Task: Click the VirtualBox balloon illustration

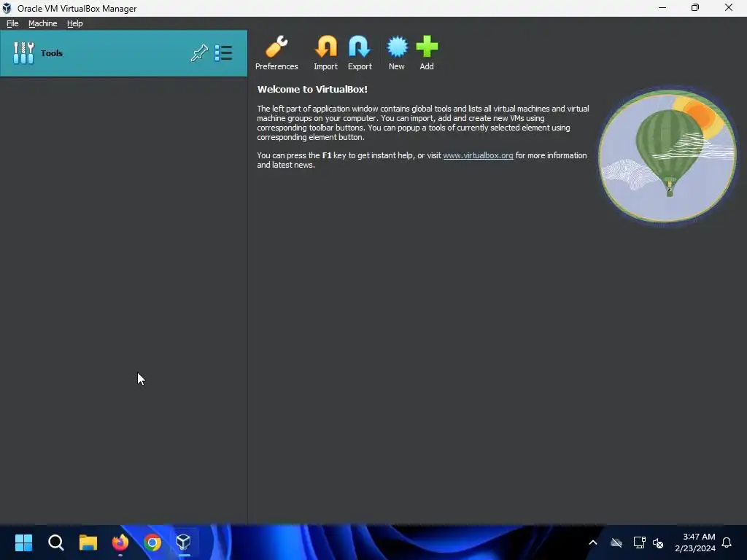Action: tap(667, 156)
